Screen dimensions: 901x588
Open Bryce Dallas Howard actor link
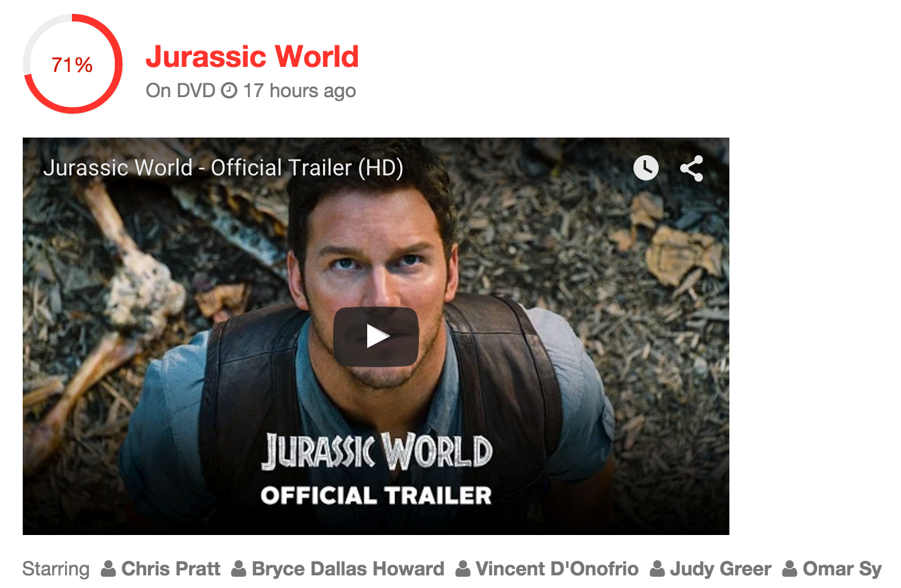pos(348,568)
